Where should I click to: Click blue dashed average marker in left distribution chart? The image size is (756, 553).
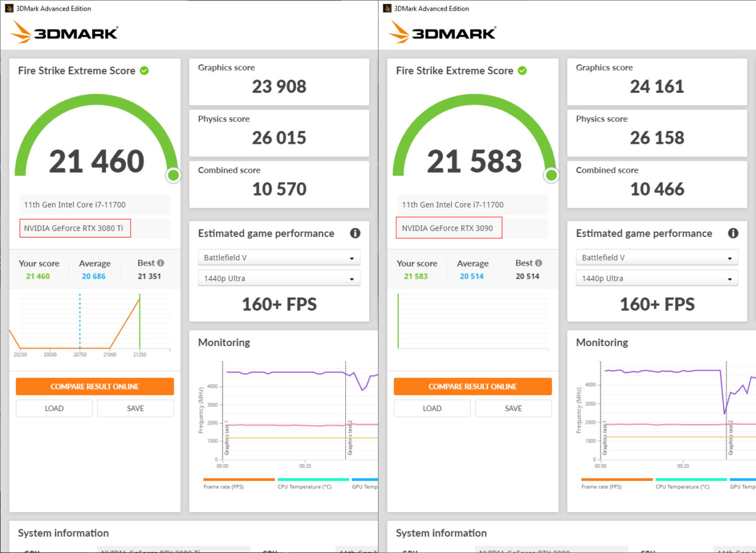pos(80,321)
